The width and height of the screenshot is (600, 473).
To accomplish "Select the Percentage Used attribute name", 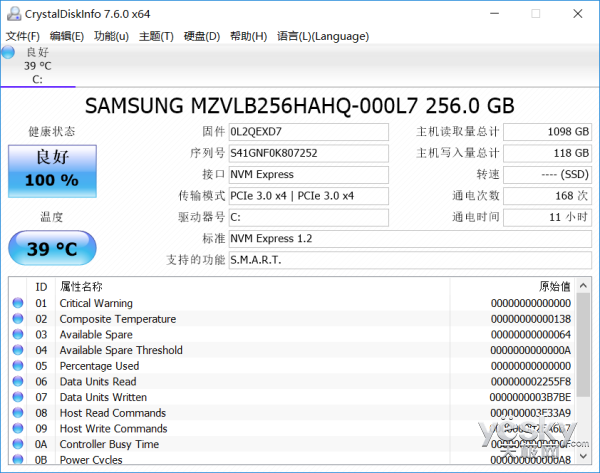I will tap(99, 366).
